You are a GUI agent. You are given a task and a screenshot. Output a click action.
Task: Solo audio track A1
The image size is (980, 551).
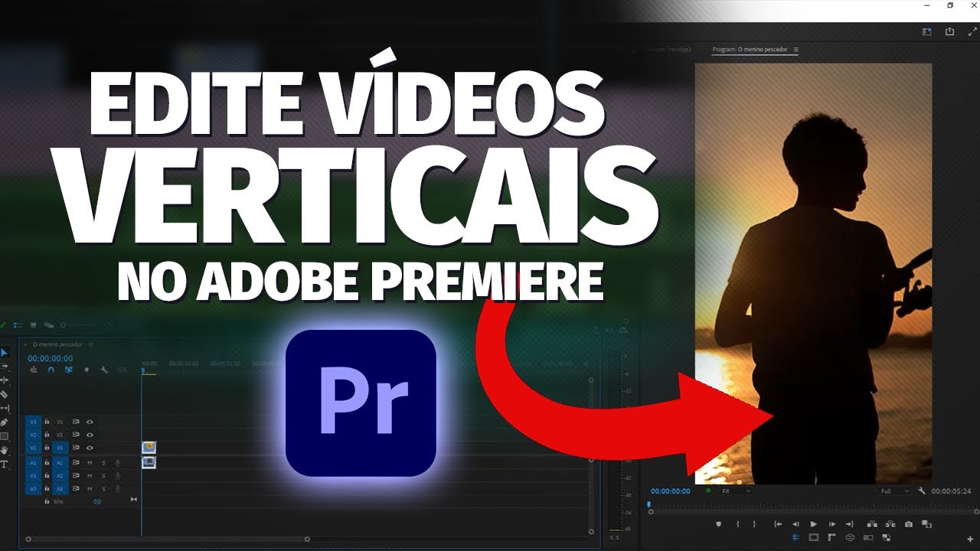(x=103, y=463)
